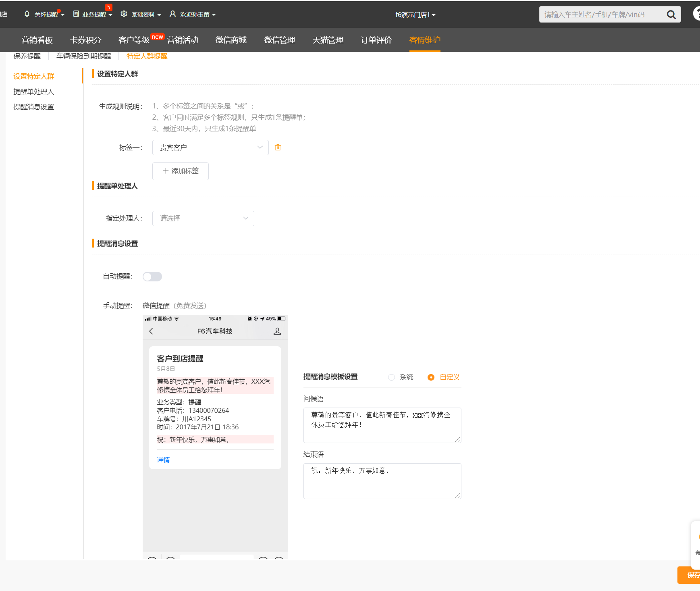
Task: Click the document icon beside 业务提醒
Action: (x=76, y=14)
